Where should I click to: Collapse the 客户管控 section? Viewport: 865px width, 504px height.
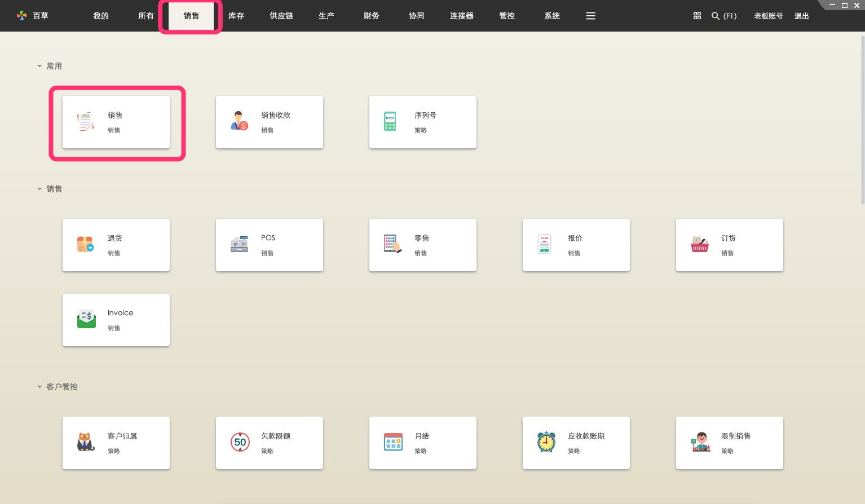tap(39, 387)
